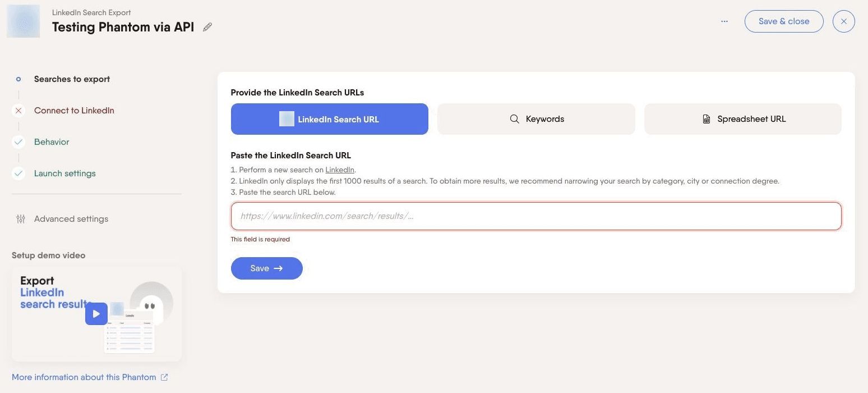Click the red X icon beside Connect to LinkedIn
Viewport: 868px width, 393px height.
coord(19,111)
